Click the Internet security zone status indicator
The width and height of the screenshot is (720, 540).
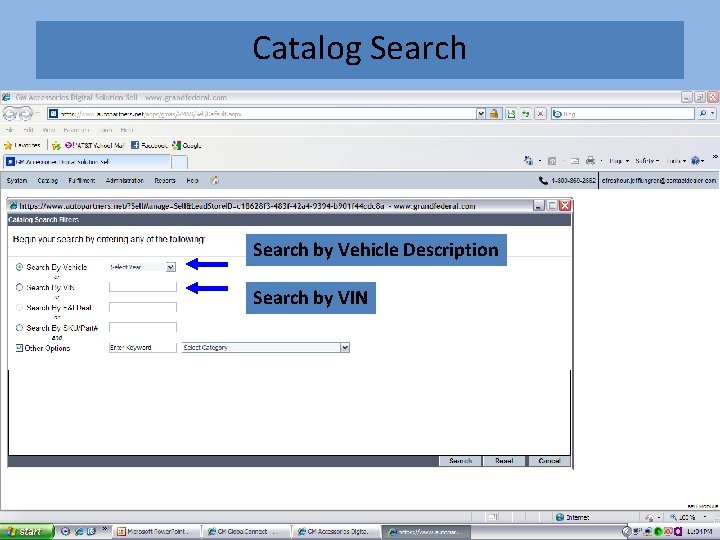coord(572,518)
